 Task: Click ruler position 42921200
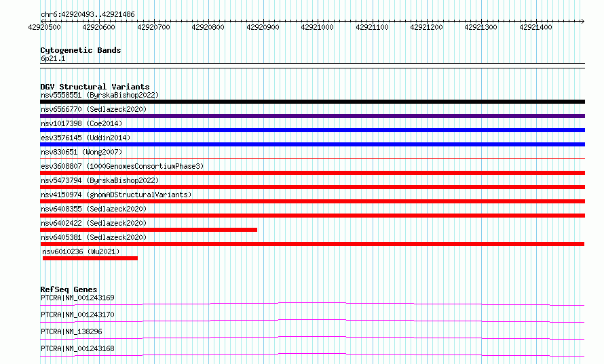tap(426, 27)
